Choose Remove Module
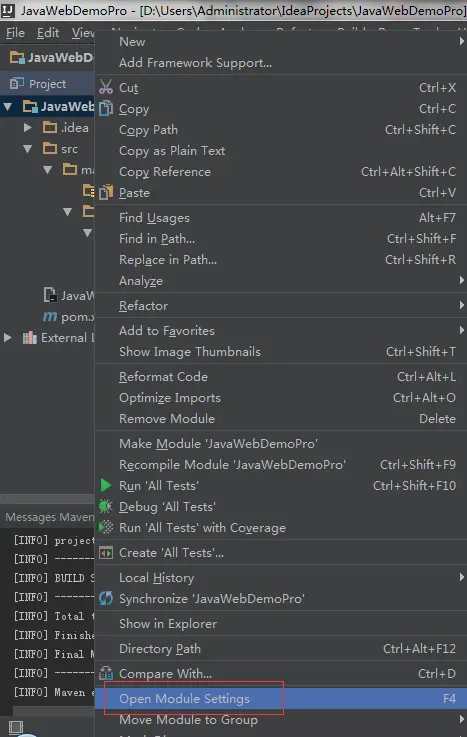The height and width of the screenshot is (737, 467). pos(281,419)
